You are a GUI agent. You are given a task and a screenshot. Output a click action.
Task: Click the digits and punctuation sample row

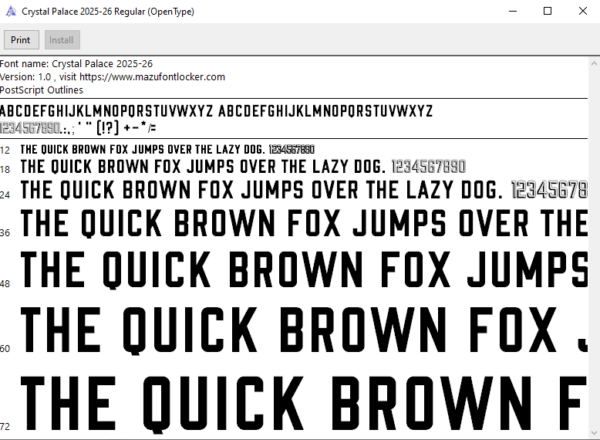click(78, 128)
